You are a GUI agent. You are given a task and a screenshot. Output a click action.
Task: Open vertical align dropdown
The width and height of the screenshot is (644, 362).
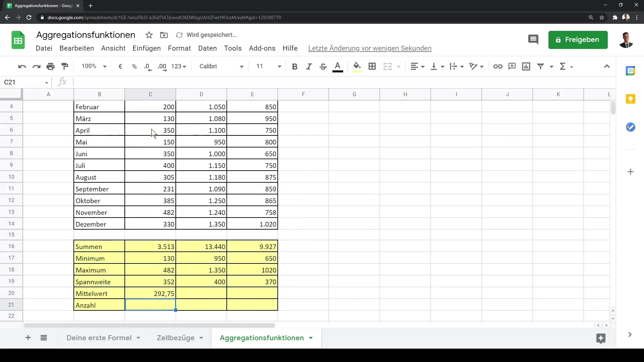coord(437,66)
